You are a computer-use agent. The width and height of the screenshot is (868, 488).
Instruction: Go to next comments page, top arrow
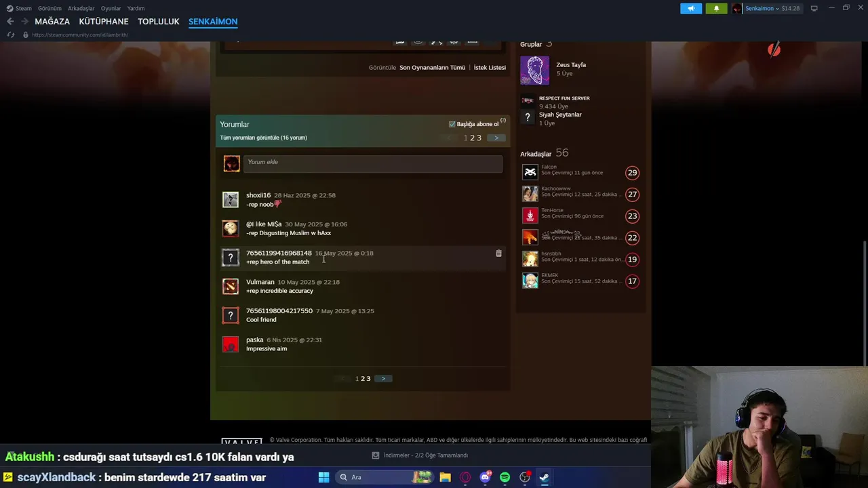496,138
